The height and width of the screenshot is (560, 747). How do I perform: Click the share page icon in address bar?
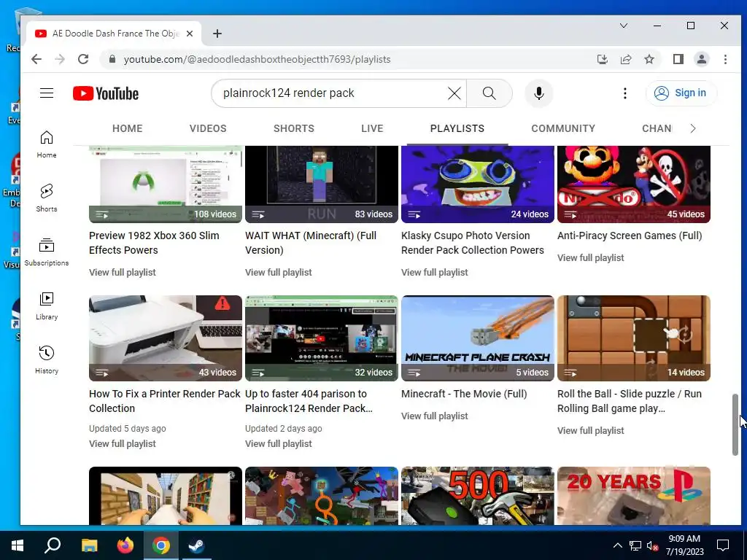pos(625,59)
